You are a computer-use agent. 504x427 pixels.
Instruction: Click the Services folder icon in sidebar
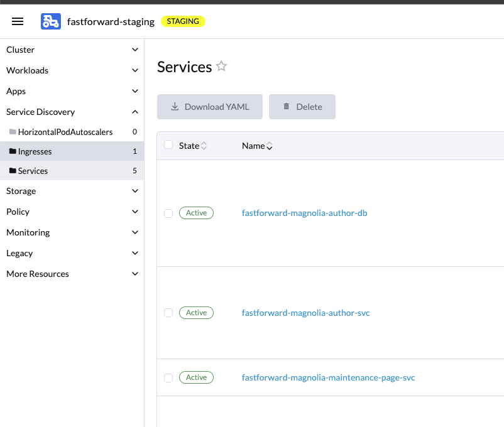coord(13,171)
